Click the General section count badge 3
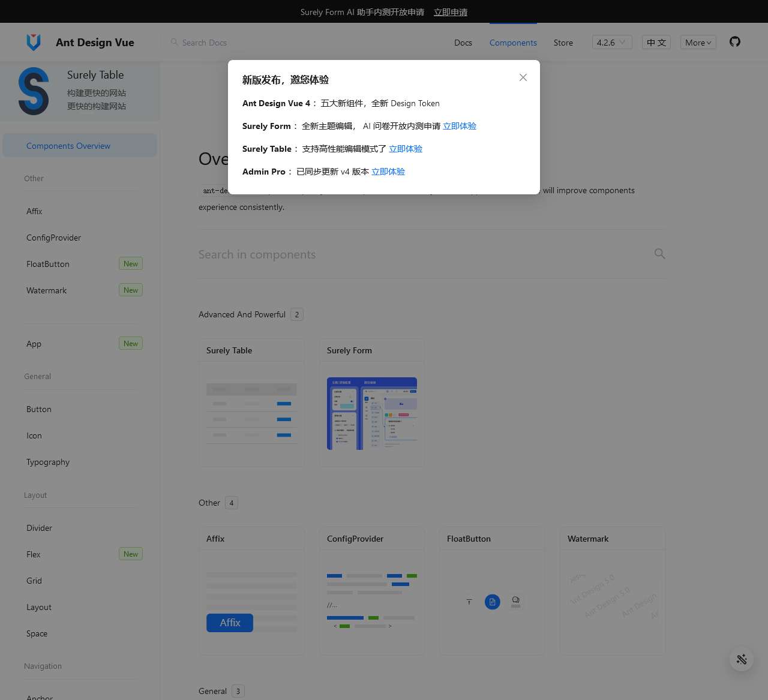Screen dimensions: 768x700 tap(238, 691)
